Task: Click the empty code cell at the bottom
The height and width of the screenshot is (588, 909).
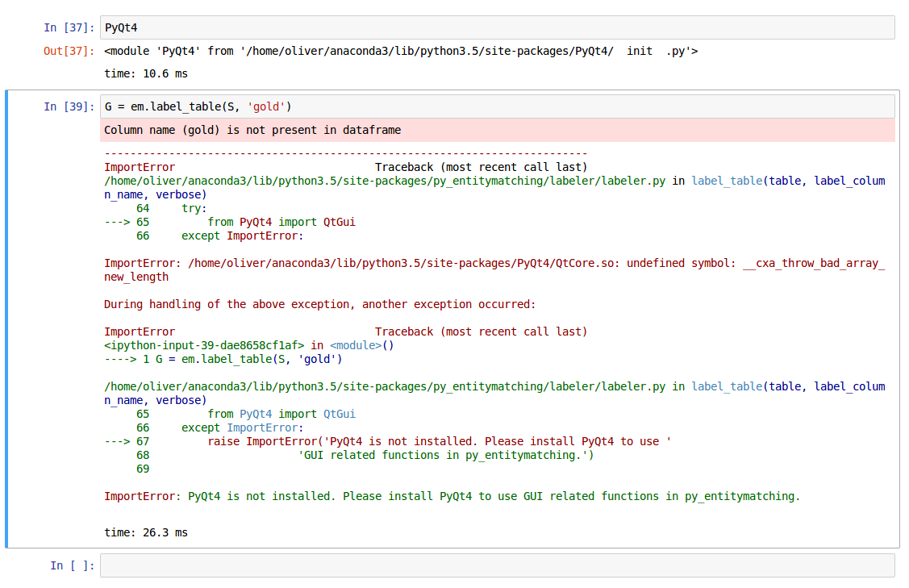Action: pos(497,565)
